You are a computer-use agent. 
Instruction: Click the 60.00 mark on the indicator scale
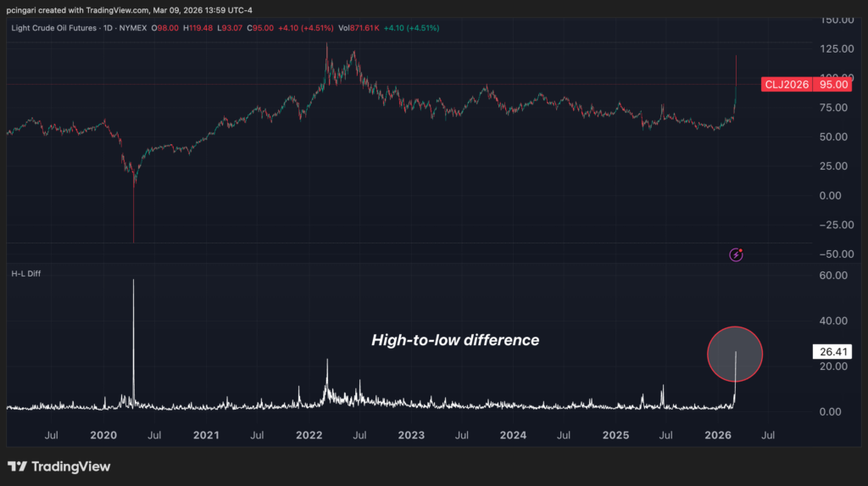point(834,276)
